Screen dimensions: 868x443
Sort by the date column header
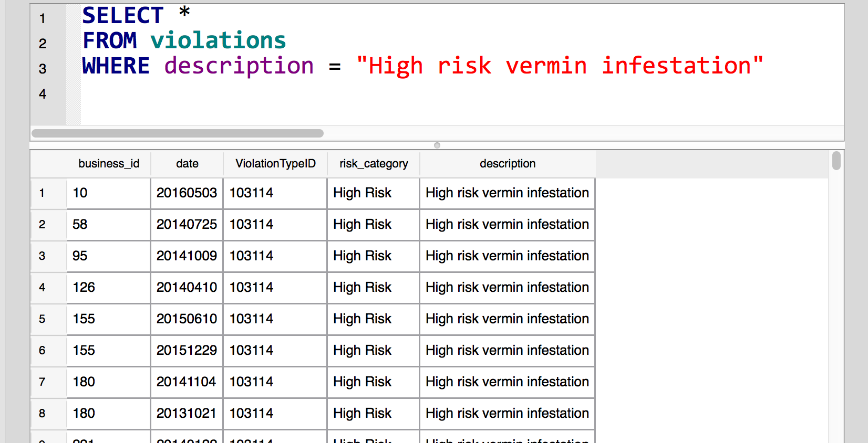[x=187, y=164]
